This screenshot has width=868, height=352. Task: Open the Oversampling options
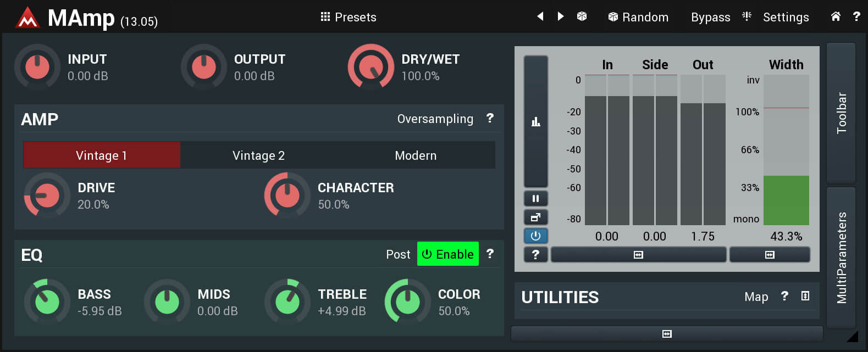pyautogui.click(x=435, y=119)
